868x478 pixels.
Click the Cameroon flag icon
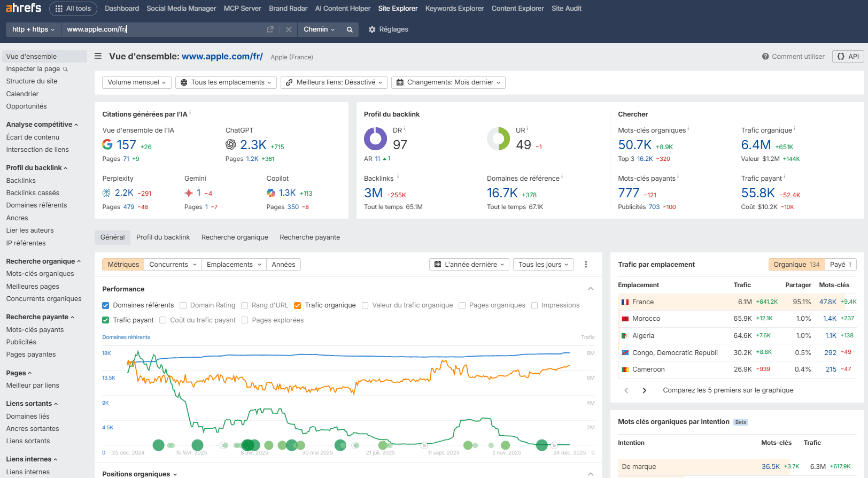click(x=625, y=369)
